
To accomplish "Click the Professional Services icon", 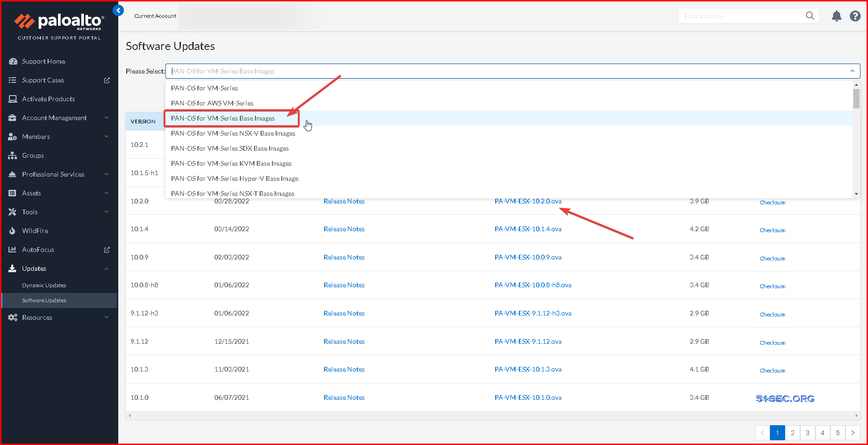I will 13,174.
